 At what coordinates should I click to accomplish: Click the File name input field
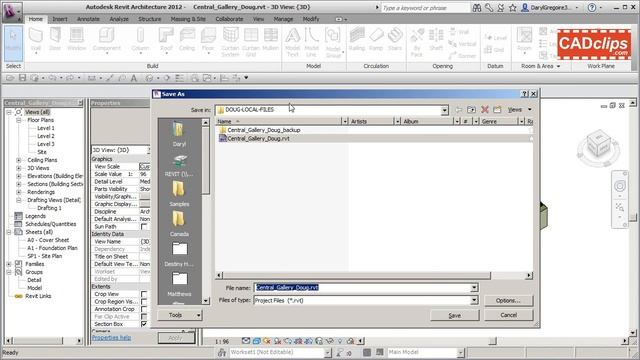(x=362, y=288)
